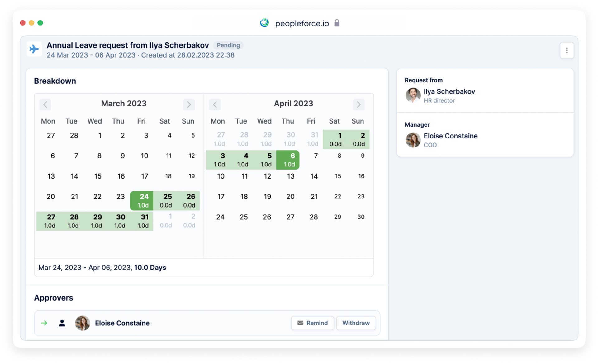Click March 13 in the calendar
Viewport: 598px width, 364px height.
pos(51,176)
